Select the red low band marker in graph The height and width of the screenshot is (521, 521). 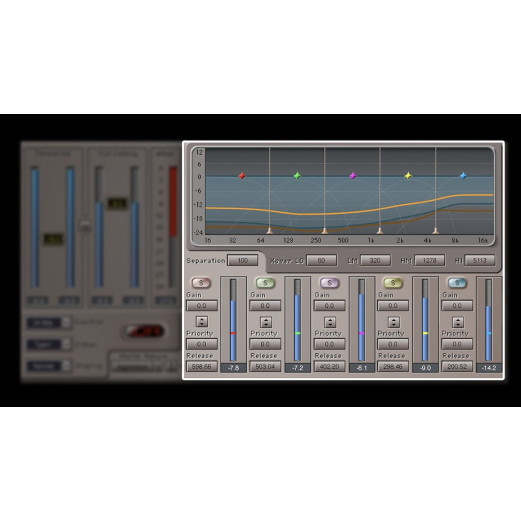click(242, 176)
